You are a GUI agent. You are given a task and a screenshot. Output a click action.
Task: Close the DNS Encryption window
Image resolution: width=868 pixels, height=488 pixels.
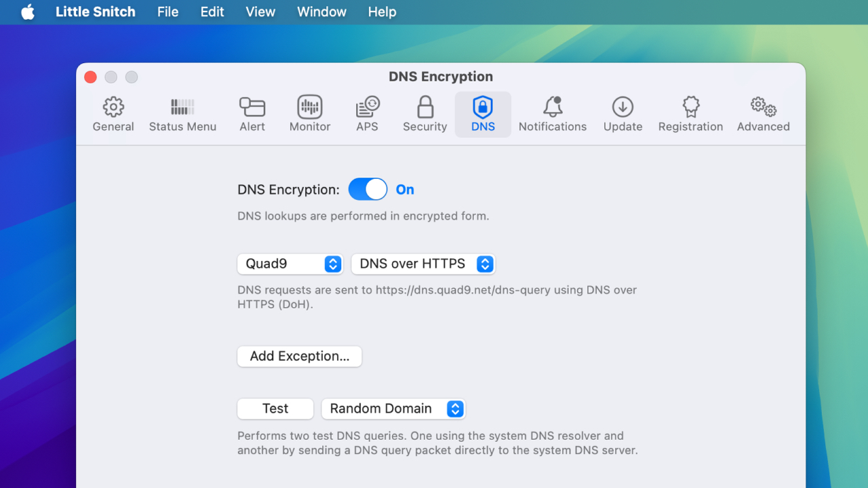point(90,77)
